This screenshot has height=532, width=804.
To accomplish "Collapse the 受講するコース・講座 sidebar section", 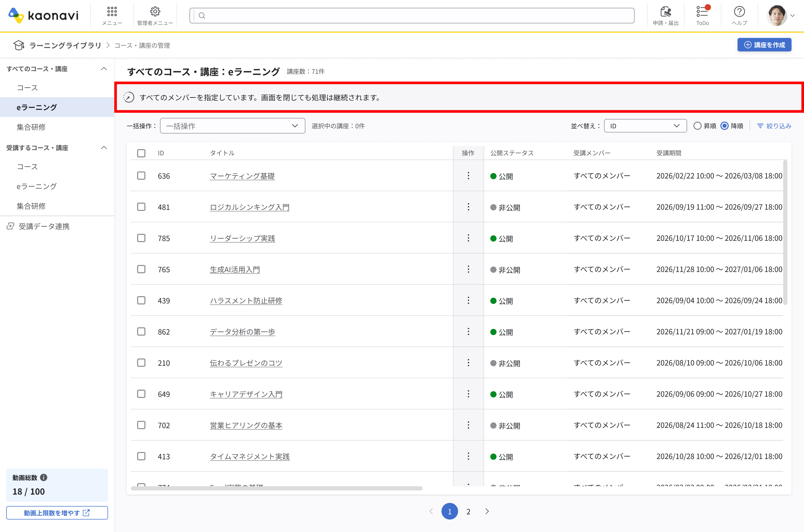I will 104,148.
